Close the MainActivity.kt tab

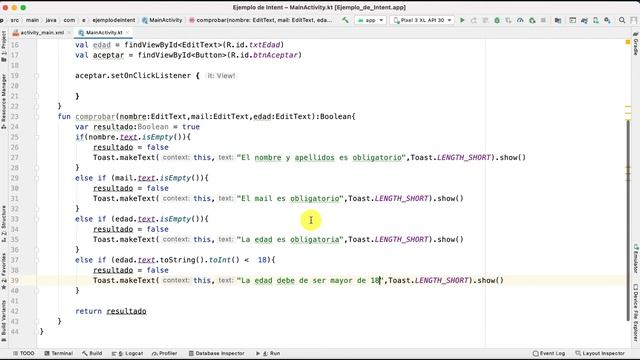pos(127,32)
